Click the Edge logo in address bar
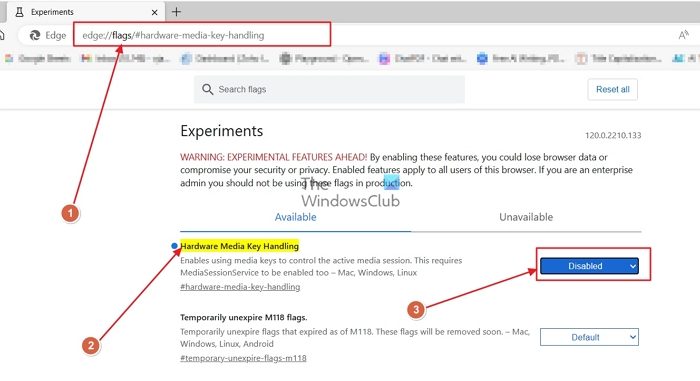 pos(35,35)
